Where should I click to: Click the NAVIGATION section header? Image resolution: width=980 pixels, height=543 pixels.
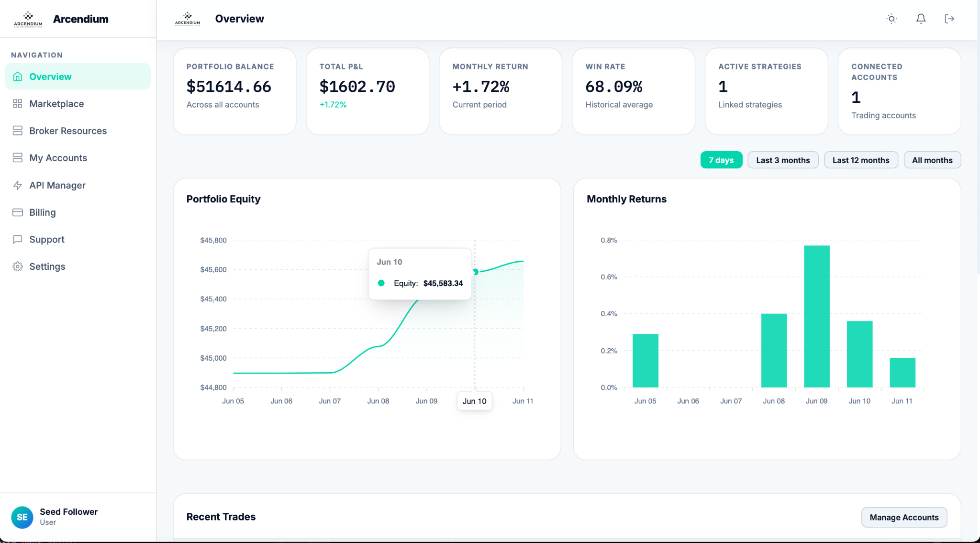tap(37, 55)
